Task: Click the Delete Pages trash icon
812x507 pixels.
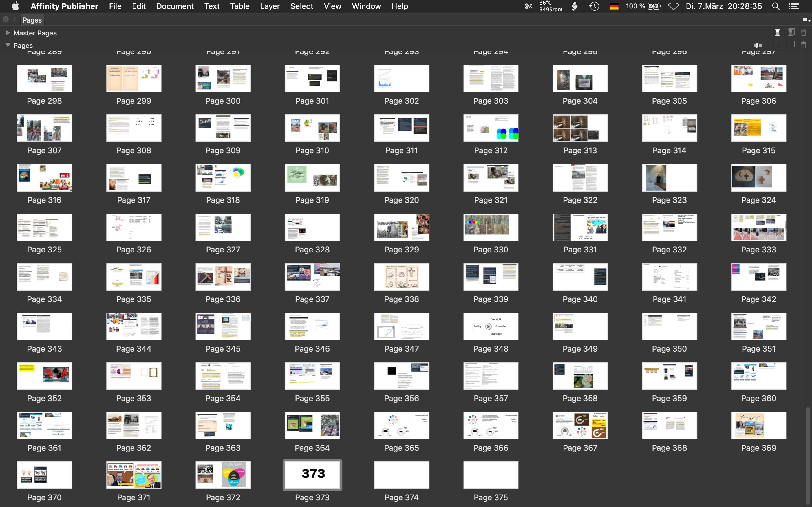Action: click(x=803, y=45)
